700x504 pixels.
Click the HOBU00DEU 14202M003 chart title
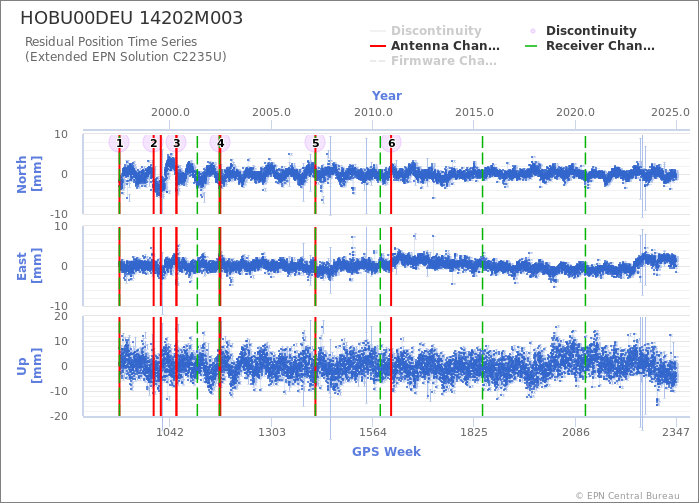tap(132, 18)
